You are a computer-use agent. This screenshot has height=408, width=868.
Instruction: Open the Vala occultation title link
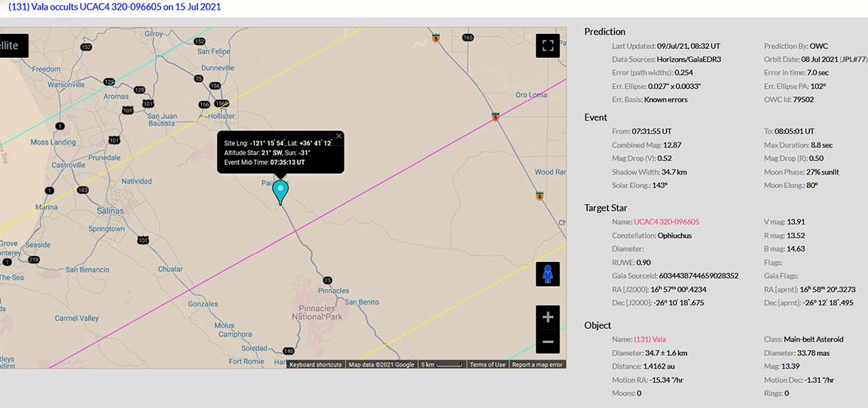point(115,8)
